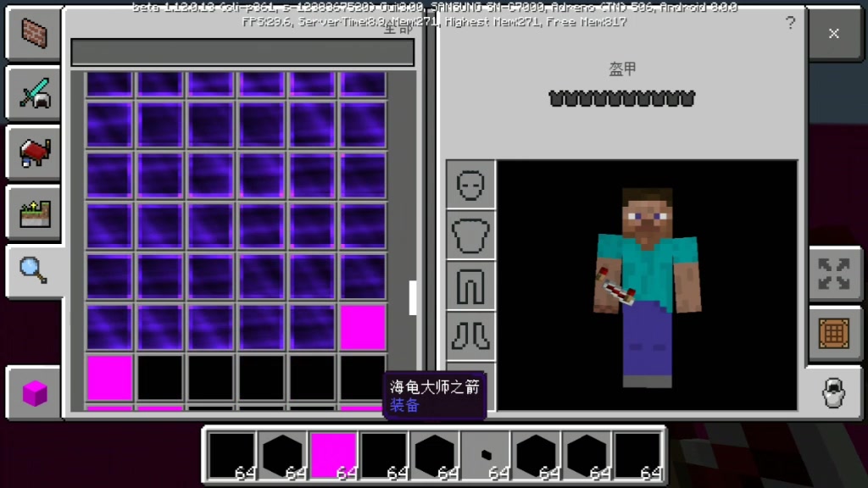Open the Equipment tab with sword icon
Viewport: 868px width, 488px height.
(34, 93)
